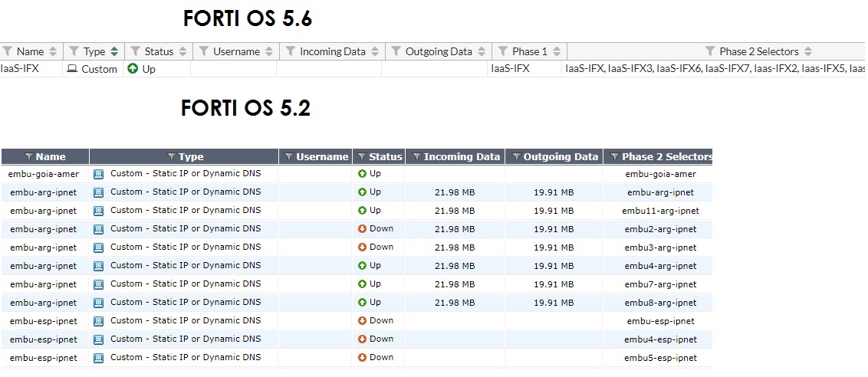This screenshot has width=868, height=377.
Task: Click filter icon beside Username in lower table
Action: coord(290,157)
